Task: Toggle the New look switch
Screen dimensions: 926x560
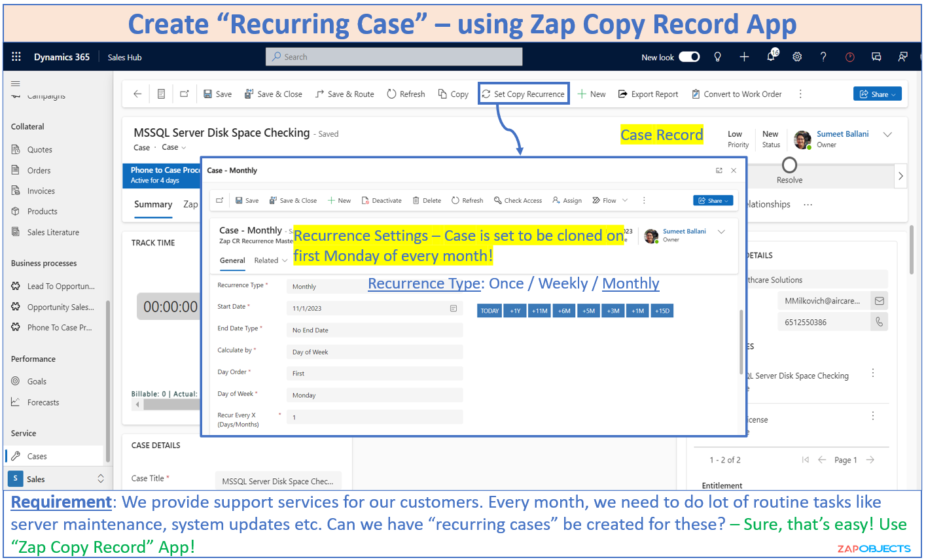Action: [x=689, y=57]
